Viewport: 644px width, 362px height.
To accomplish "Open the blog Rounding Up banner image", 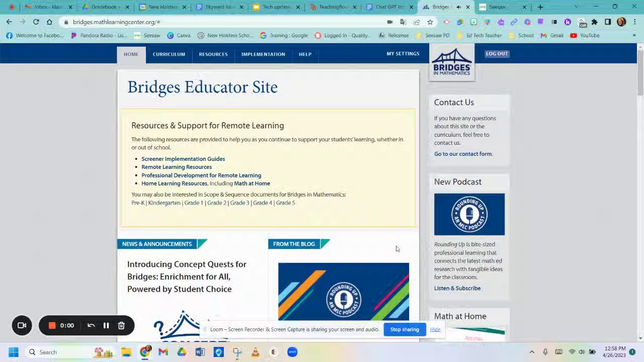I will click(x=344, y=292).
